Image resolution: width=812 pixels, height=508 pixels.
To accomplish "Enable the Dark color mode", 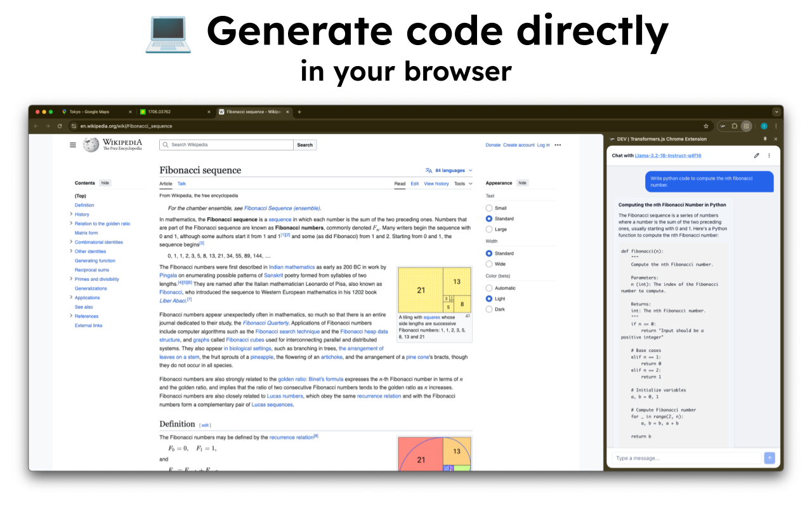I will [489, 309].
